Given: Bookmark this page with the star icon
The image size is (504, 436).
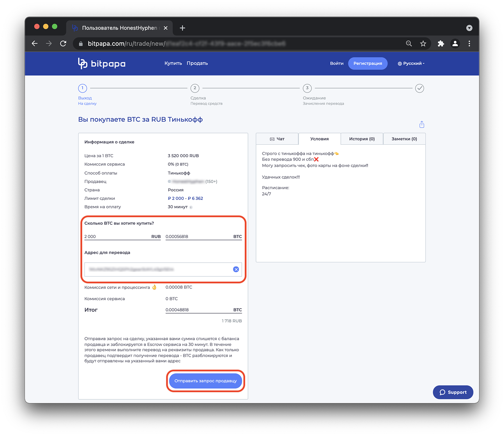Looking at the screenshot, I should click(423, 44).
